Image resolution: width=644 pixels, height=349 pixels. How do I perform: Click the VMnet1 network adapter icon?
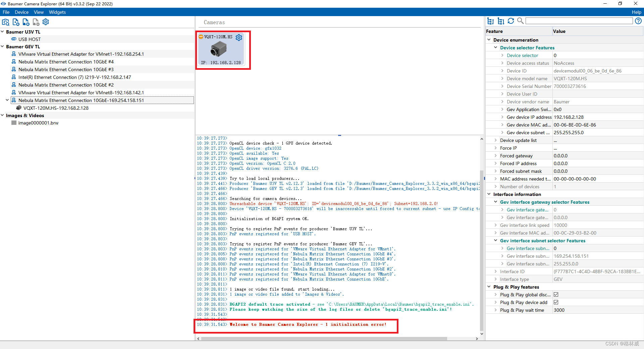[14, 54]
